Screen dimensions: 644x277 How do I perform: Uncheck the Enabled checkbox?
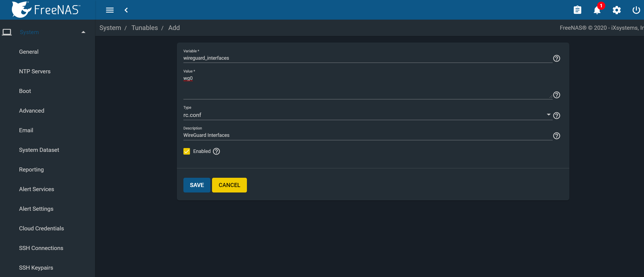click(187, 151)
